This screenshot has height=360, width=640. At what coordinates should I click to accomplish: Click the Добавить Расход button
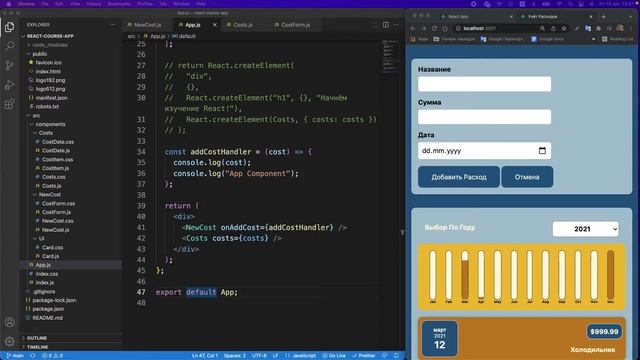coord(459,177)
